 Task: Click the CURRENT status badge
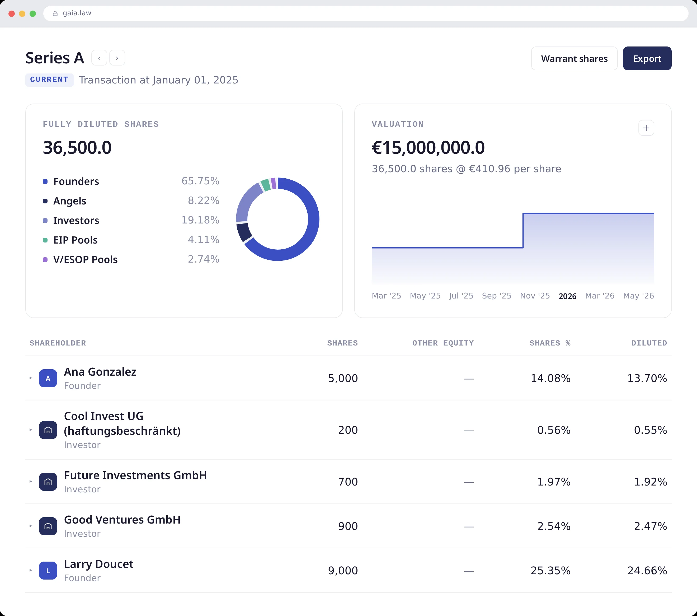pos(49,80)
